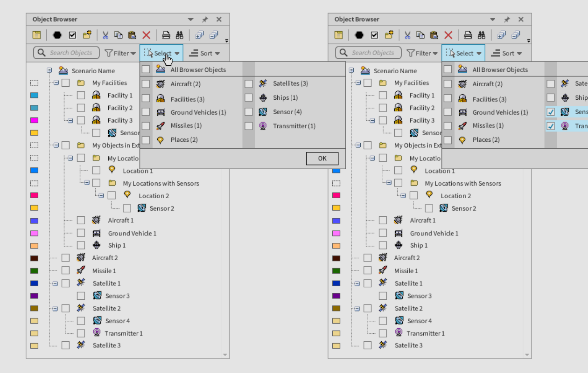Open Sort dropdown in right Object Browser
This screenshot has height=373, width=588.
pos(506,53)
